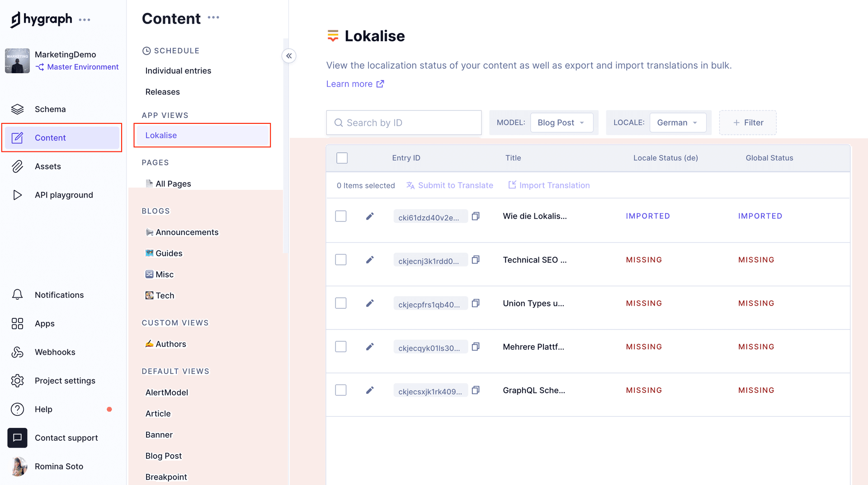Expand the German locale dropdown
The height and width of the screenshot is (485, 868).
click(x=677, y=122)
